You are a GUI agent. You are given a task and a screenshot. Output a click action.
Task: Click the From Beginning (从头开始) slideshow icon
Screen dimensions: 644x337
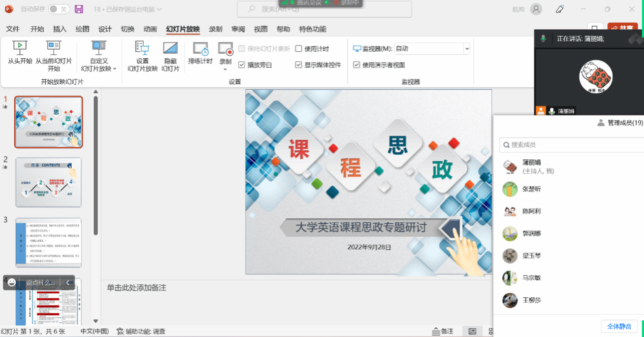click(20, 49)
